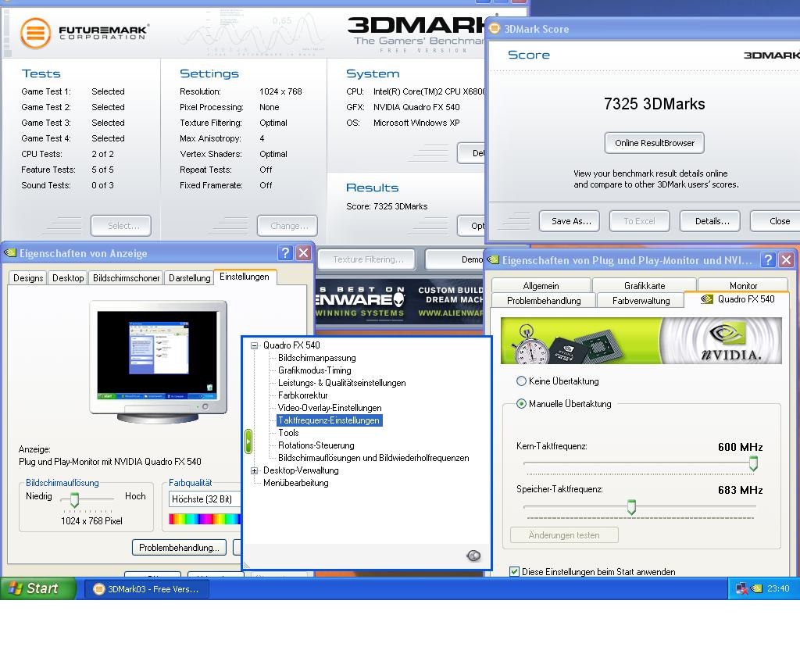Select Farbkorrektur menu entry

[302, 395]
